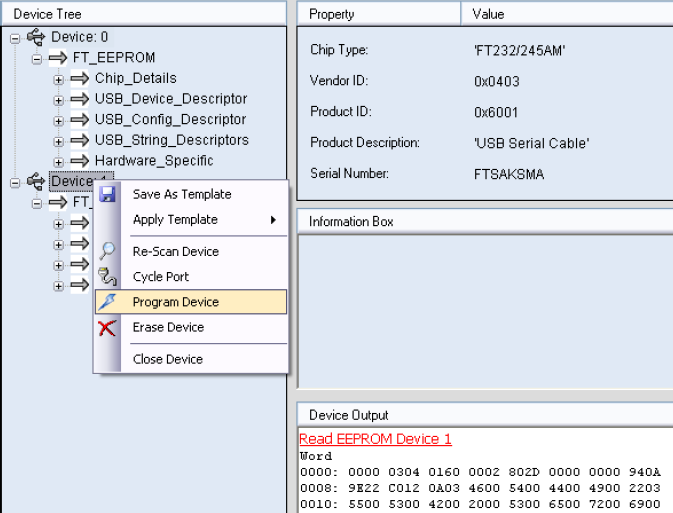Choose Cycle Port from context menu

pyautogui.click(x=191, y=276)
